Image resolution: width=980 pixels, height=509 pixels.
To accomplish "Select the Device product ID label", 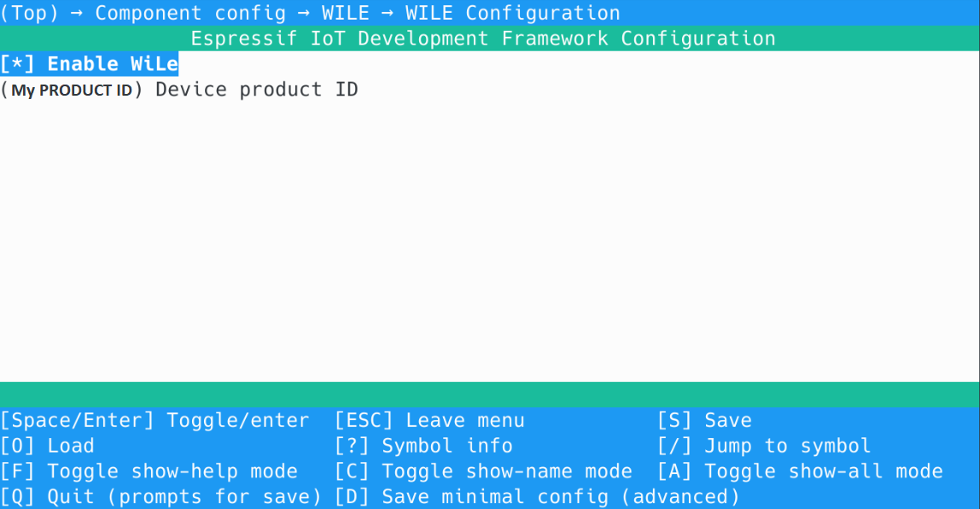I will coord(256,90).
